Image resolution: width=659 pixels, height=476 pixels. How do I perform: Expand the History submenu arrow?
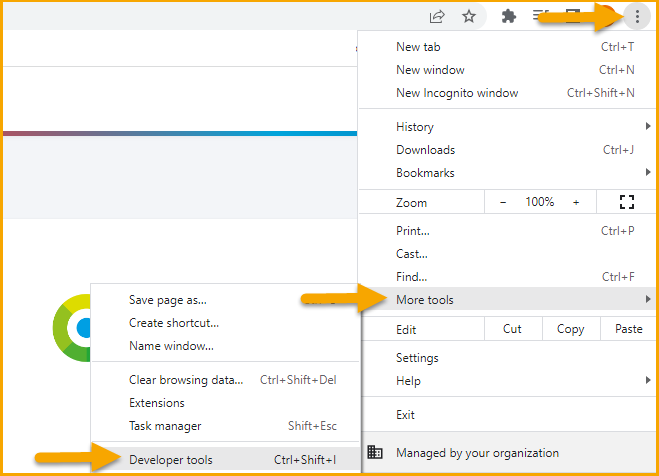(648, 126)
